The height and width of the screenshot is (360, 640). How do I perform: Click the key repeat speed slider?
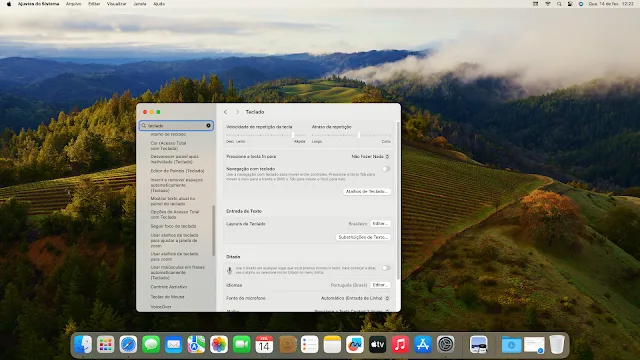(x=266, y=135)
